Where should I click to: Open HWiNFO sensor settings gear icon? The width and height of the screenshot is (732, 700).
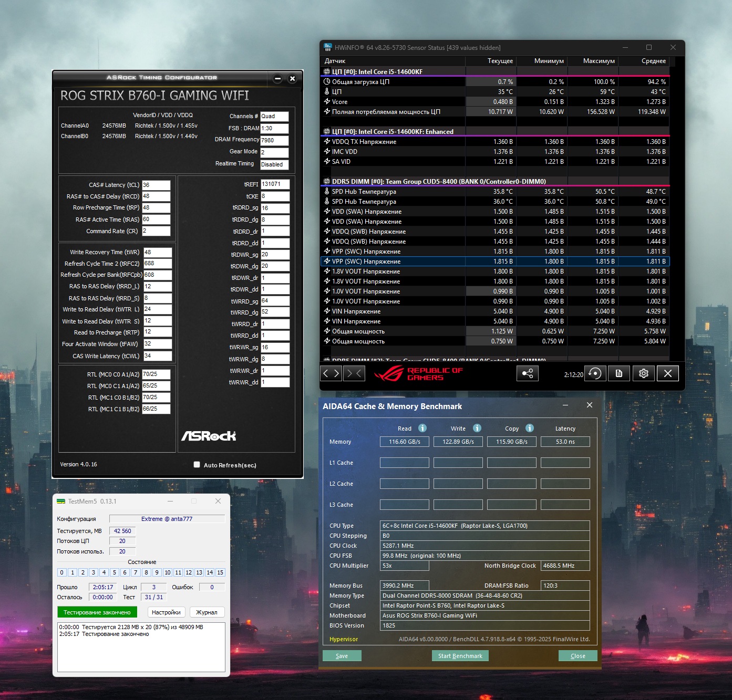click(644, 373)
